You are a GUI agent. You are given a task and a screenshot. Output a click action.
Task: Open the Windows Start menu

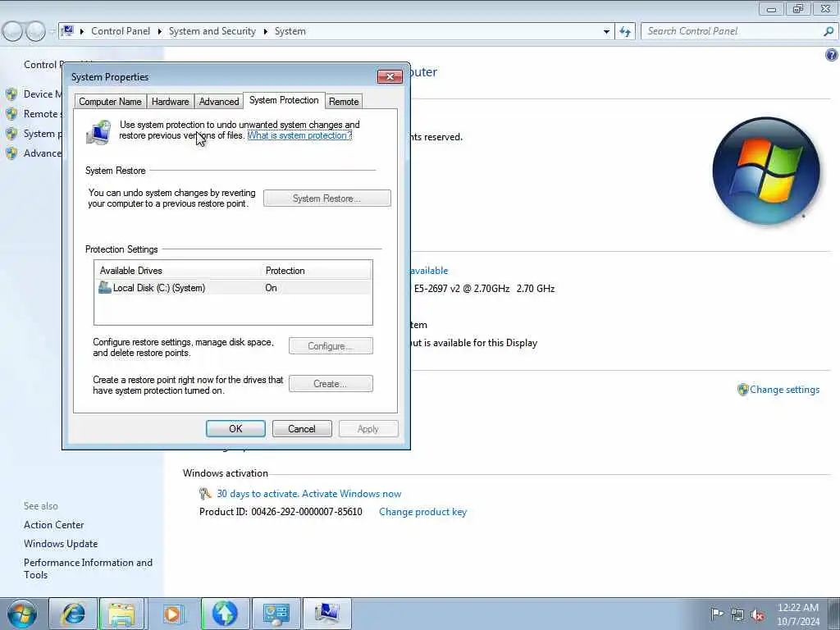pyautogui.click(x=21, y=614)
